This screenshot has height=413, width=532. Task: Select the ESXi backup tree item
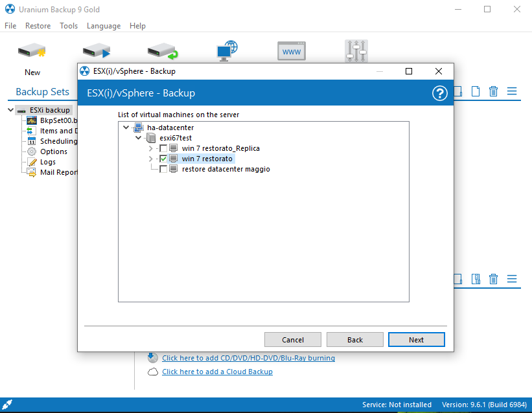tap(49, 110)
